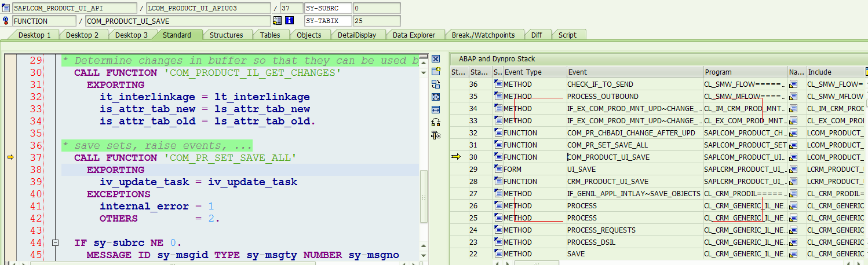This screenshot has width=868, height=265.
Task: Select the Standard tab
Action: coord(177,35)
